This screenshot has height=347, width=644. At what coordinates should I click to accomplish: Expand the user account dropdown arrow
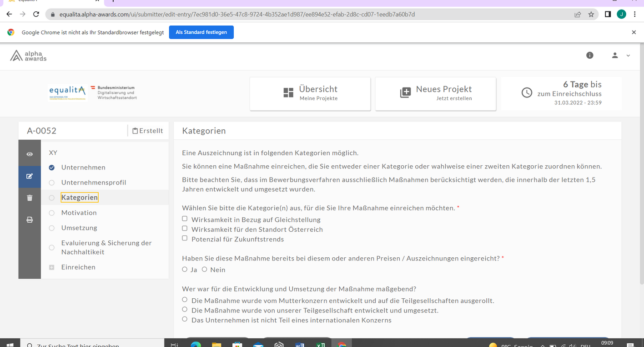click(x=629, y=56)
